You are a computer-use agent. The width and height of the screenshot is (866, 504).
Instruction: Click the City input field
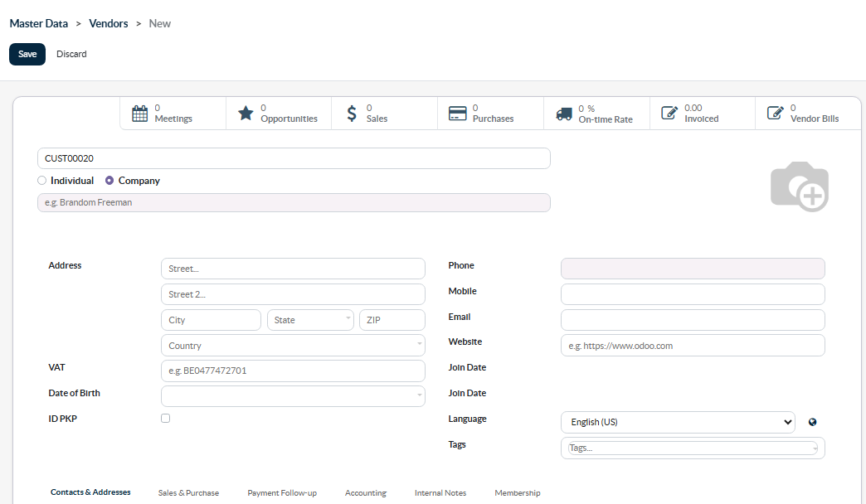point(211,320)
